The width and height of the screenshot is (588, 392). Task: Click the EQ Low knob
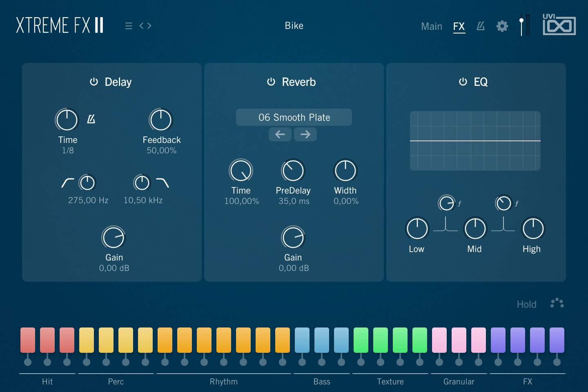coord(417,228)
